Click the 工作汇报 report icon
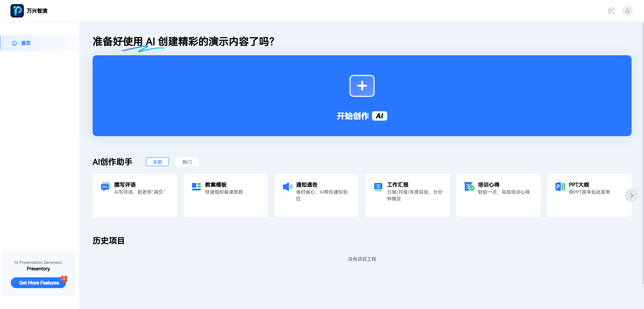 coord(378,187)
